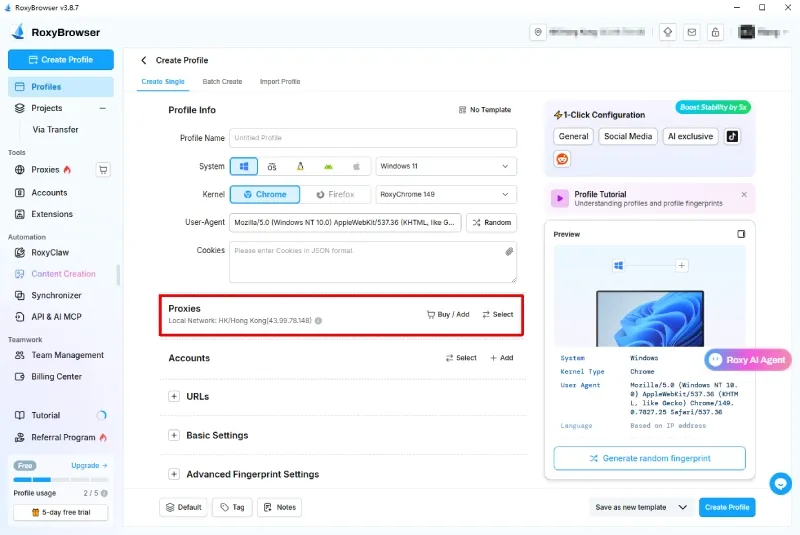Image resolution: width=800 pixels, height=535 pixels.
Task: Switch to the Import Profile tab
Action: (x=280, y=82)
